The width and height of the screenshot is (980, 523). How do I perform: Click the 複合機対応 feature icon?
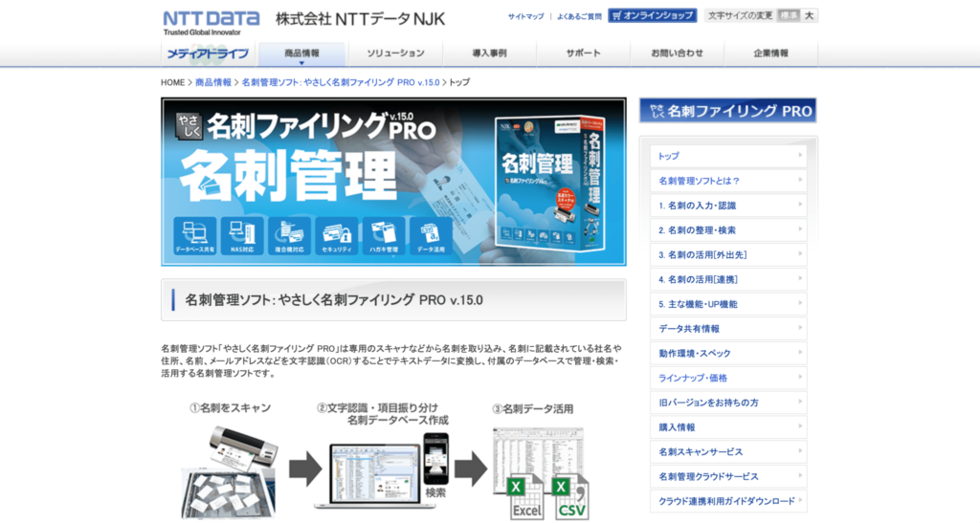[x=289, y=236]
